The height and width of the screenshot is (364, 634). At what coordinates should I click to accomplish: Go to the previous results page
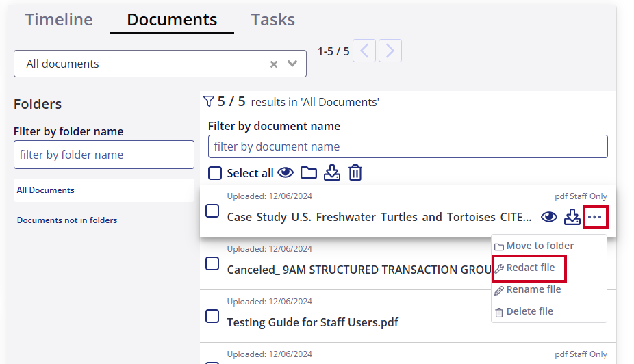[x=364, y=51]
